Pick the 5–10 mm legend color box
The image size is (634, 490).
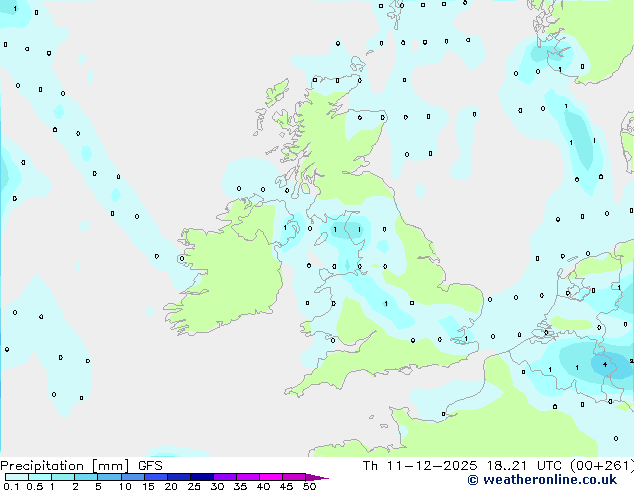click(x=109, y=477)
